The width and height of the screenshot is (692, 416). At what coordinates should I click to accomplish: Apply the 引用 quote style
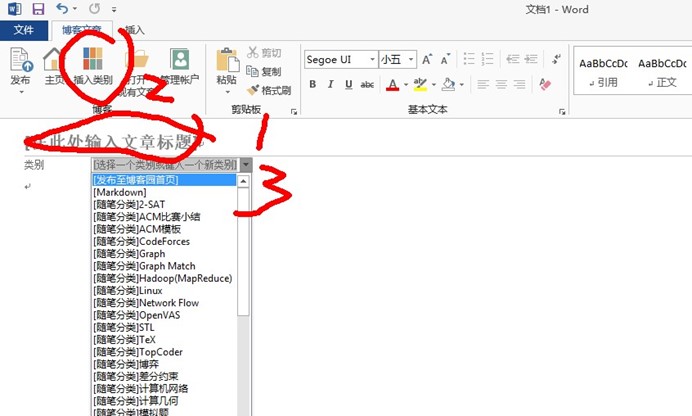pos(603,72)
